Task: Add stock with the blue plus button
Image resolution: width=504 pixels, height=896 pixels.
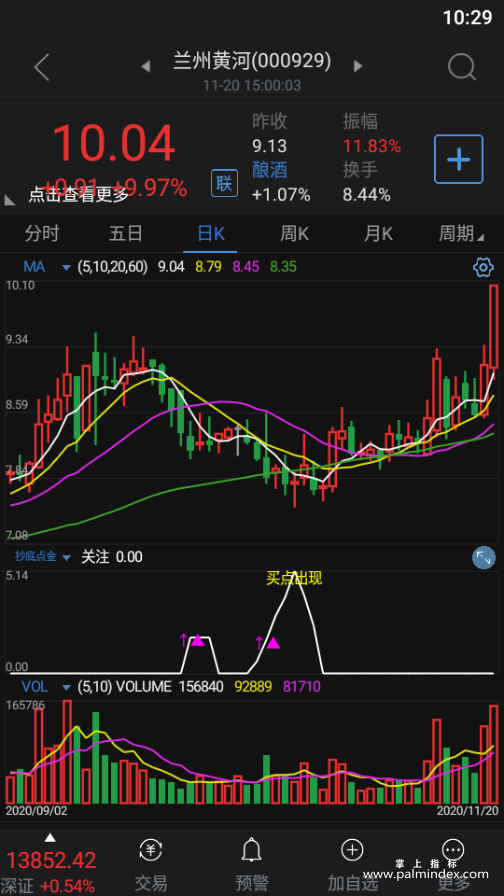Action: 458,159
